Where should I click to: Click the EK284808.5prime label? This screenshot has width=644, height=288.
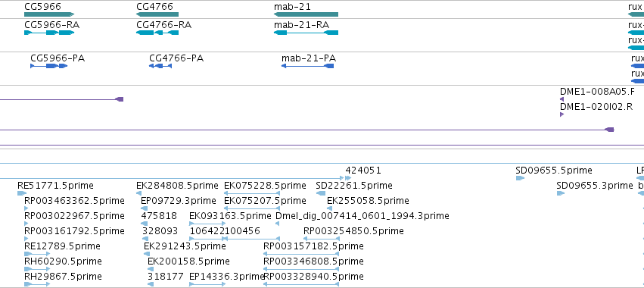pos(177,186)
